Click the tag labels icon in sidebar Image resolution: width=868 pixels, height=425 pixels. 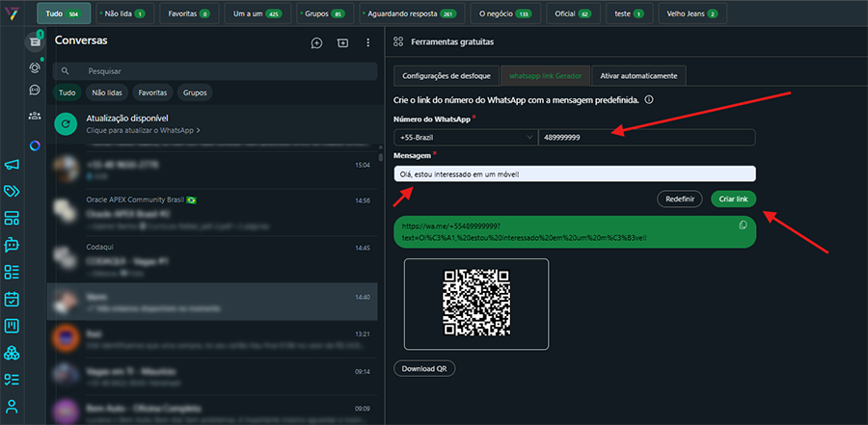click(x=12, y=192)
